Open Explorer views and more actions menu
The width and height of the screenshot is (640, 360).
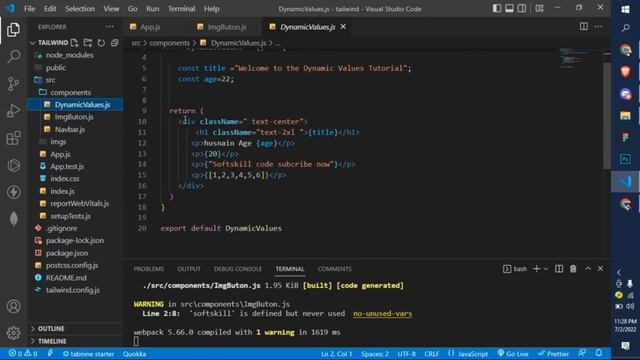(109, 27)
